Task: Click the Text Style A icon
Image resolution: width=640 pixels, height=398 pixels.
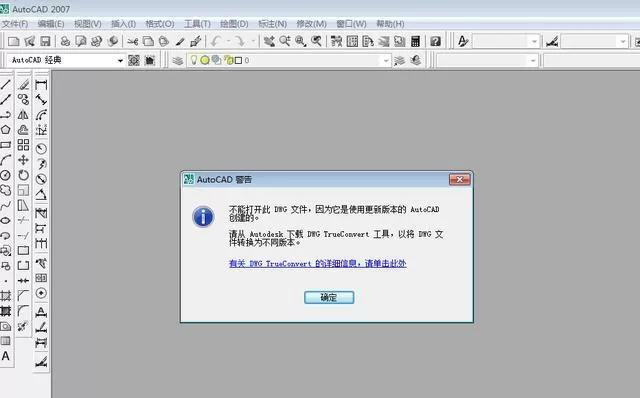Action: 462,41
